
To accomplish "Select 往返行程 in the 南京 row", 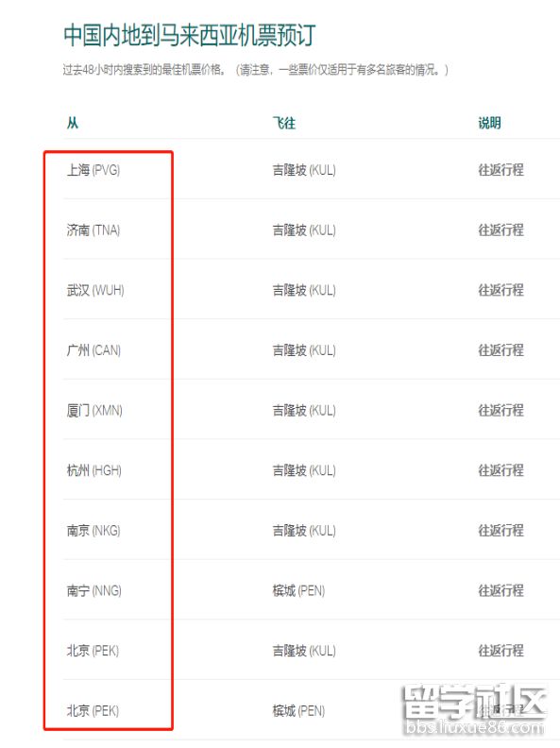I will point(501,531).
